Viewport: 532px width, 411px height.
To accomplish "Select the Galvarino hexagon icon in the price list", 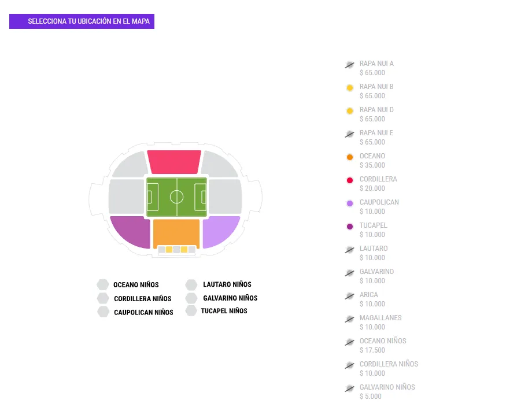I will 349,272.
